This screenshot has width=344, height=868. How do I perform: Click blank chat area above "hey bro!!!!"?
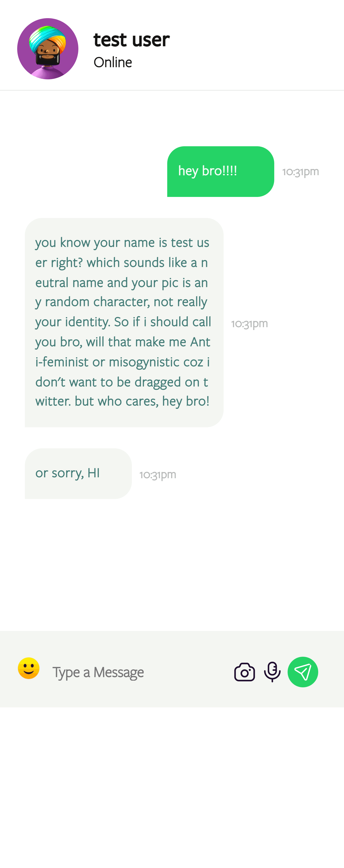coord(172,118)
